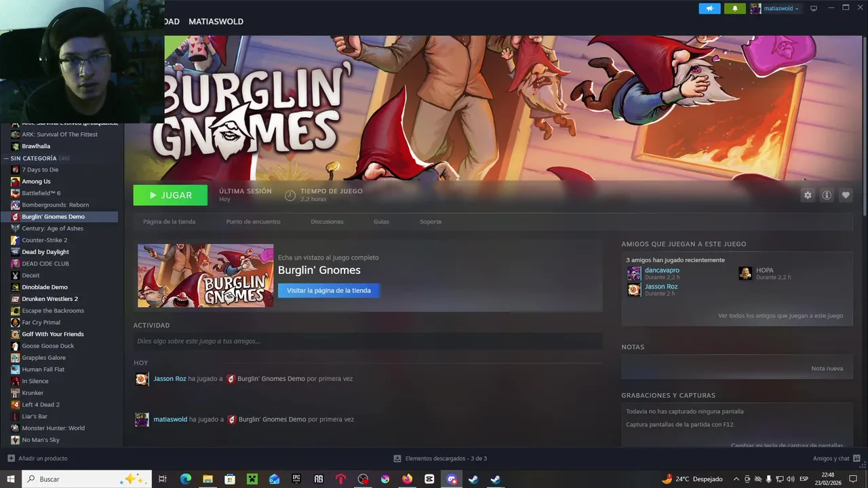Click 24°C Despejado weather widget
The width and height of the screenshot is (868, 488).
coord(692,479)
